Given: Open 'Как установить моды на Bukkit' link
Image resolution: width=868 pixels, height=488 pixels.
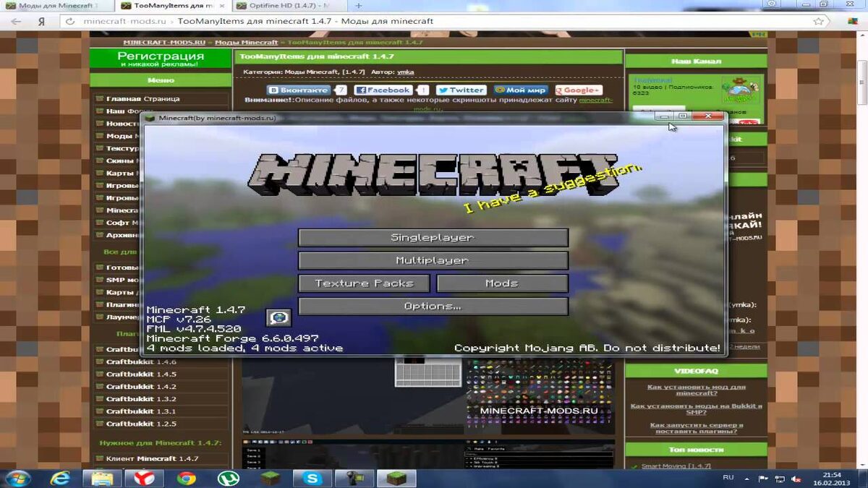Looking at the screenshot, I should click(x=696, y=408).
